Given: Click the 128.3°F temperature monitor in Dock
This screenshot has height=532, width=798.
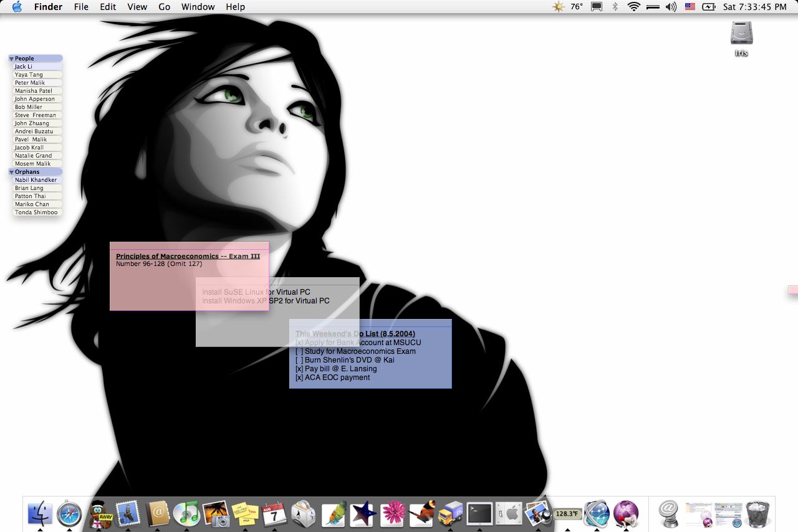Looking at the screenshot, I should (x=567, y=514).
